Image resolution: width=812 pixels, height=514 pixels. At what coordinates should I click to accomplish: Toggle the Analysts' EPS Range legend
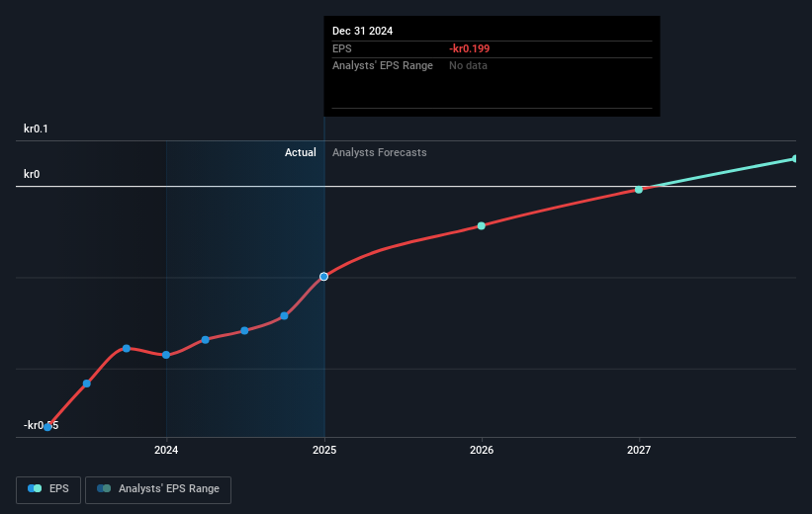[158, 489]
